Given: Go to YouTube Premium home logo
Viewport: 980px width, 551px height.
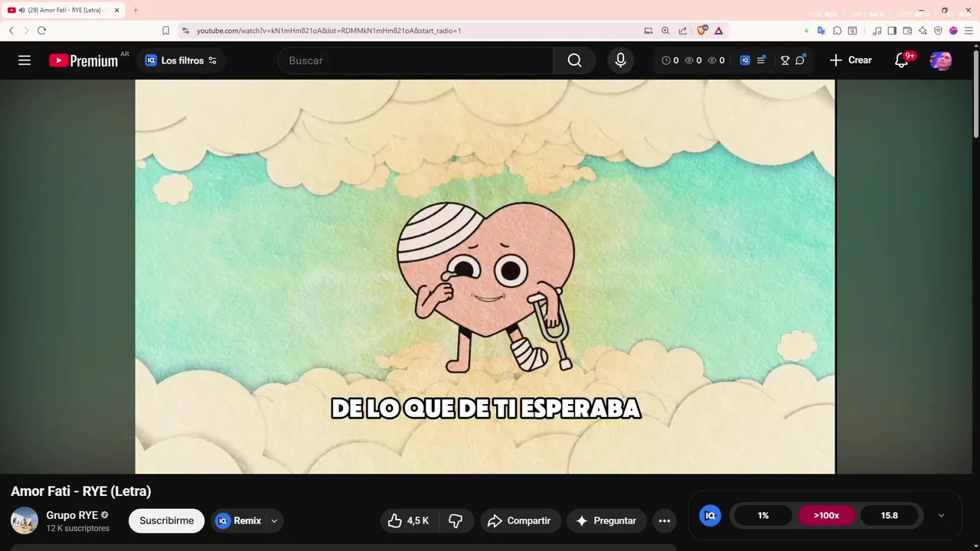Looking at the screenshot, I should (x=84, y=60).
